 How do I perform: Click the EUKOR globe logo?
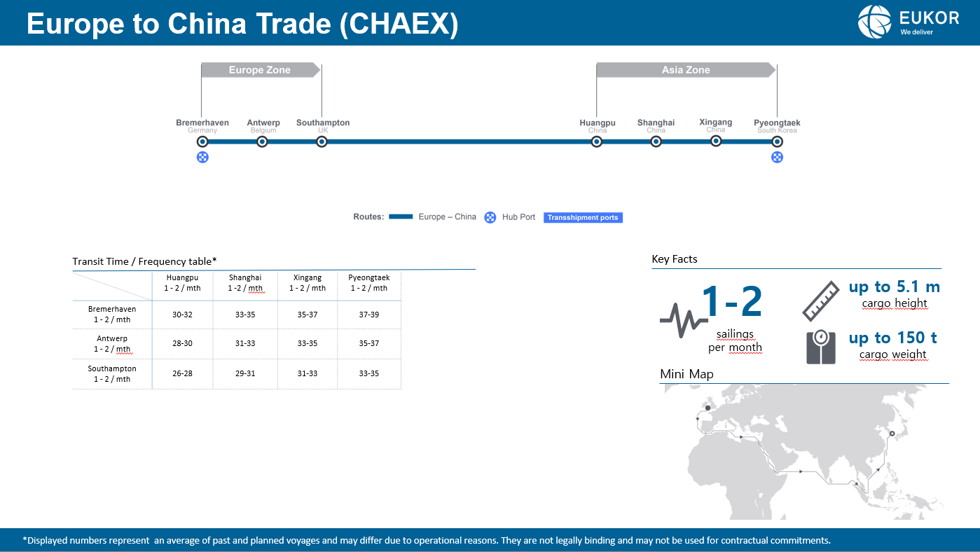875,22
